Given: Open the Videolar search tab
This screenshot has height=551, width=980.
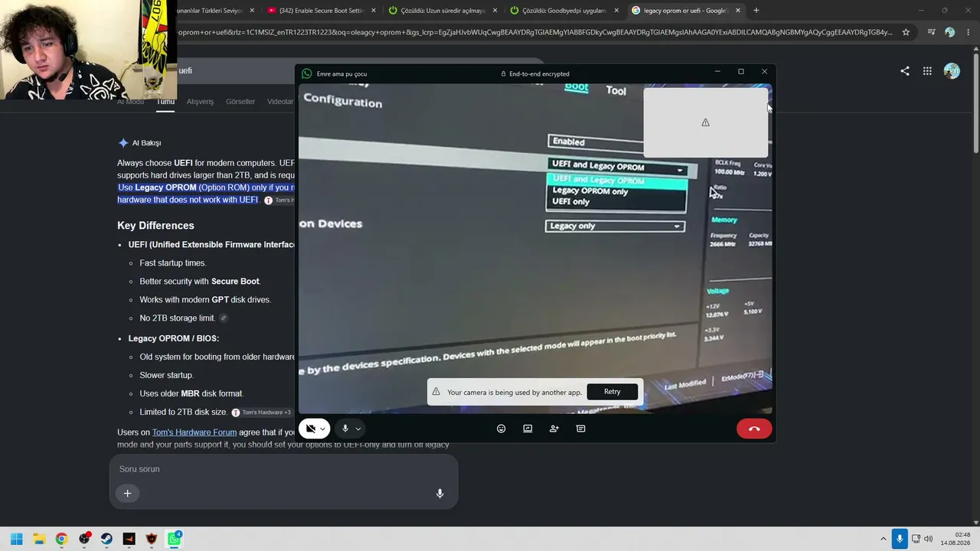Looking at the screenshot, I should point(280,102).
